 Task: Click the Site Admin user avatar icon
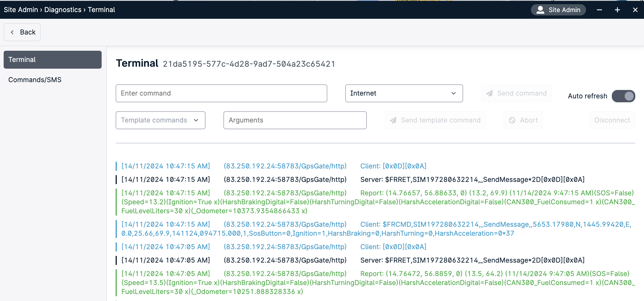[x=540, y=10]
